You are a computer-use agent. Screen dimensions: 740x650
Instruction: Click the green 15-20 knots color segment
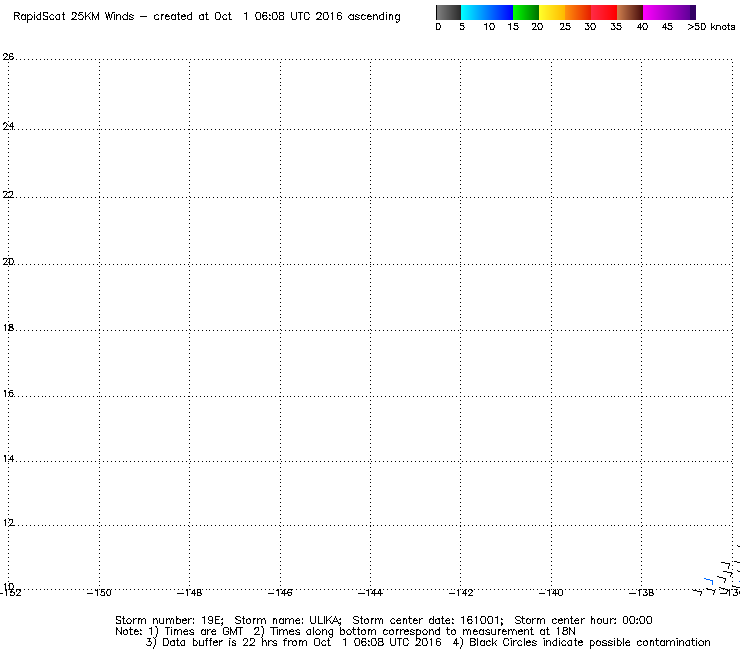pyautogui.click(x=526, y=12)
